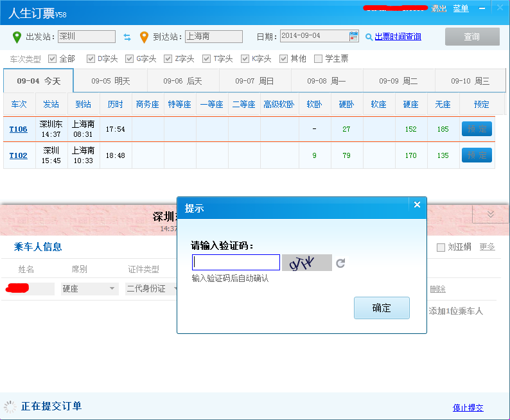Click the 停止提交 link
510x420 pixels.
coord(468,408)
